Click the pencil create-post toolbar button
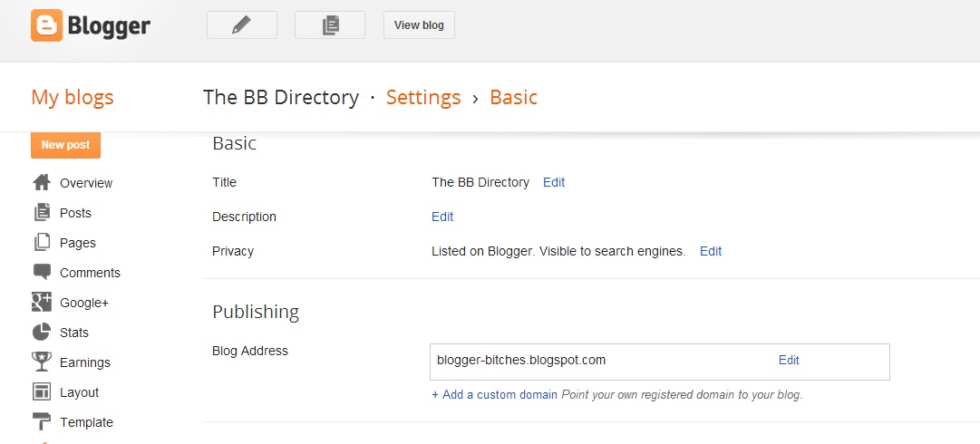Screen dimensions: 980x444 point(242,25)
